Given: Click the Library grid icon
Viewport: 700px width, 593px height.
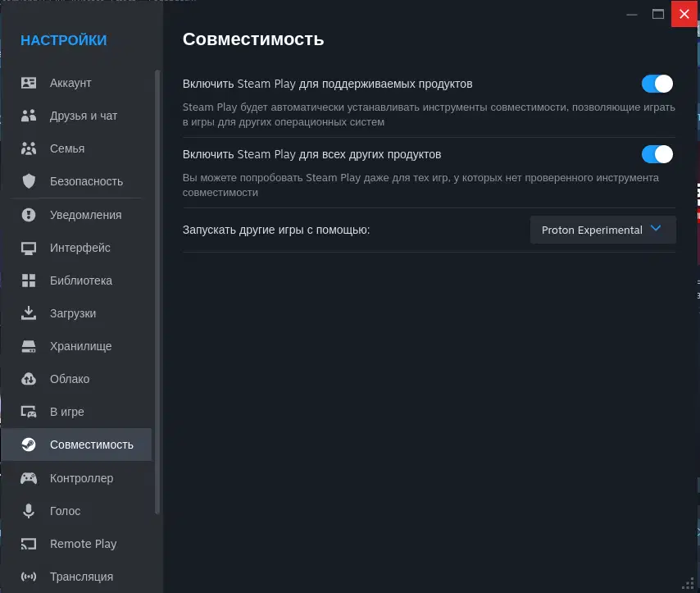Looking at the screenshot, I should coord(29,281).
